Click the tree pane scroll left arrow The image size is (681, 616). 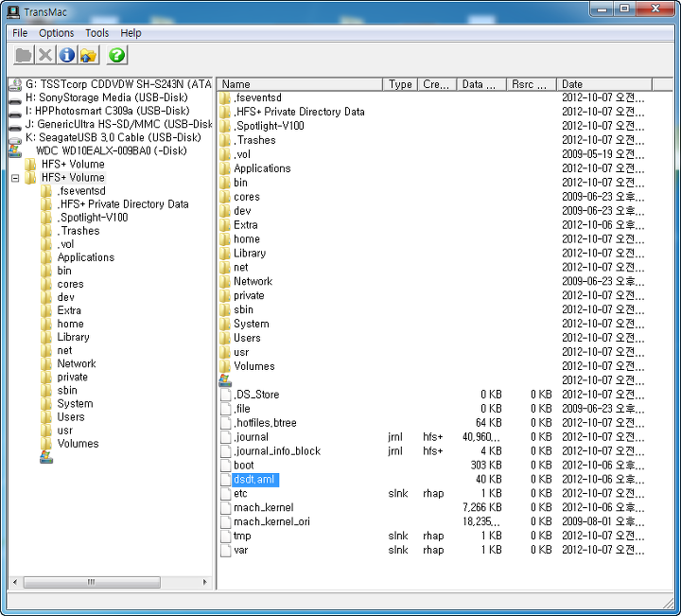[x=15, y=582]
